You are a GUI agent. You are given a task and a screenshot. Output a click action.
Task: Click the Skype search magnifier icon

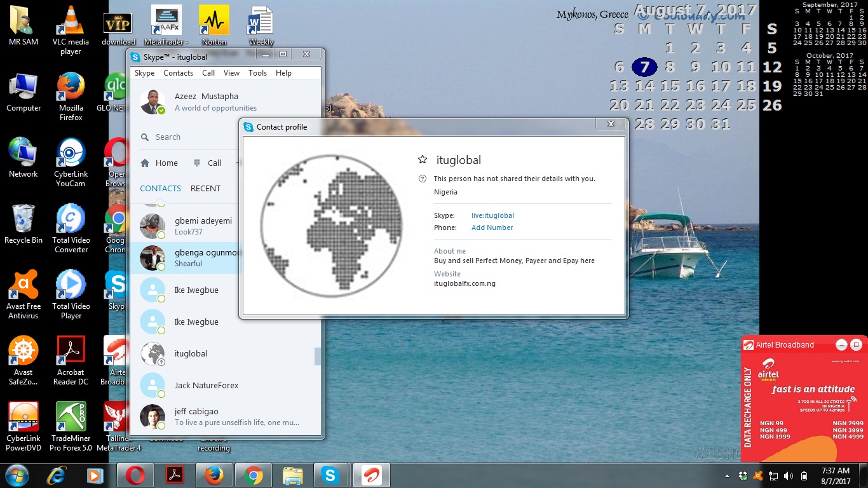144,137
